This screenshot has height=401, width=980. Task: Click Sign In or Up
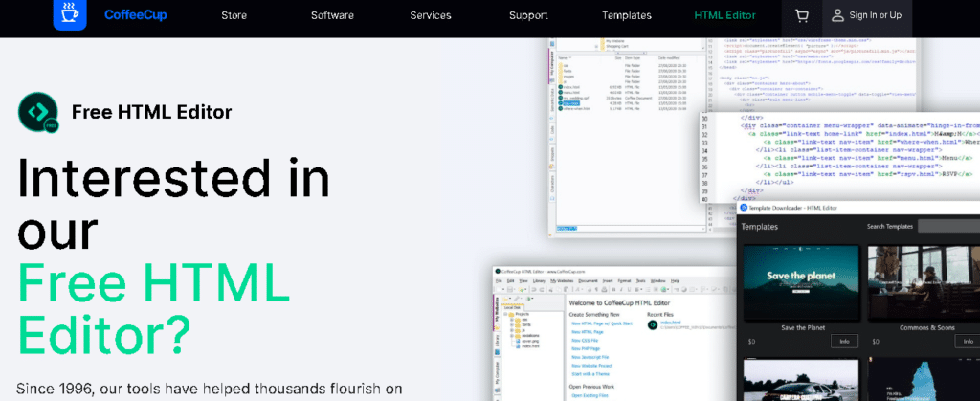tap(876, 15)
